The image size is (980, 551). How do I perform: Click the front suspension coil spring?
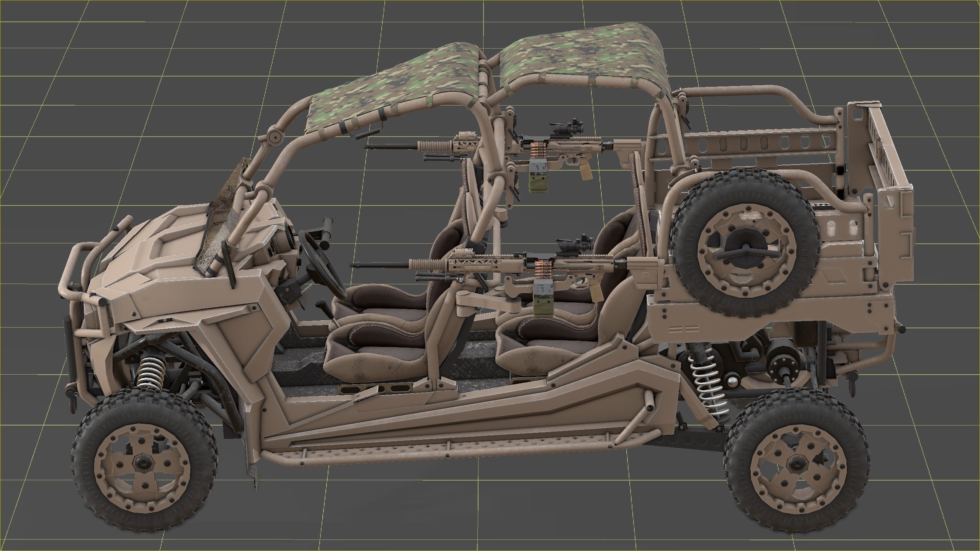click(x=151, y=373)
